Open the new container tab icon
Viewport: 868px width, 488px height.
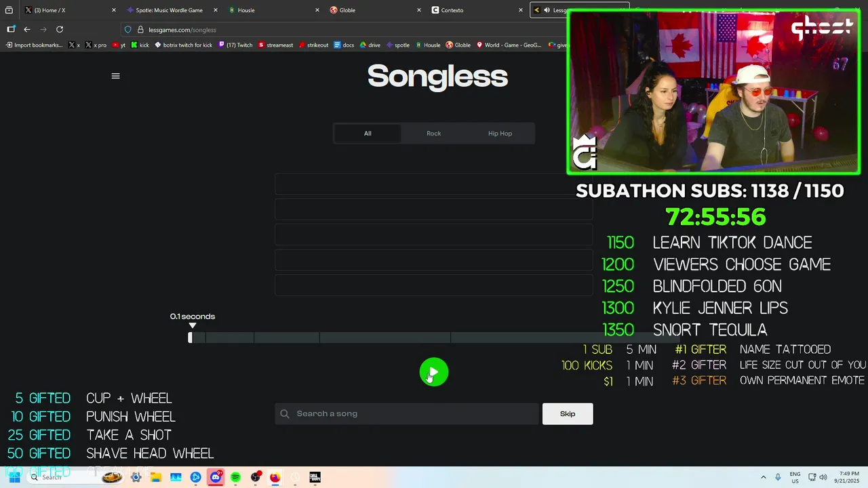click(x=11, y=29)
